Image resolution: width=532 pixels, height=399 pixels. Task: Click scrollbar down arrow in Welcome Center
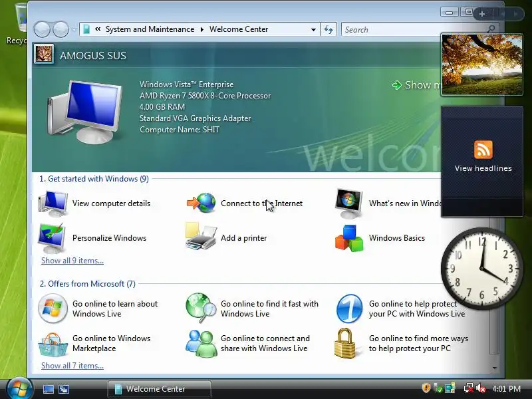tap(495, 368)
